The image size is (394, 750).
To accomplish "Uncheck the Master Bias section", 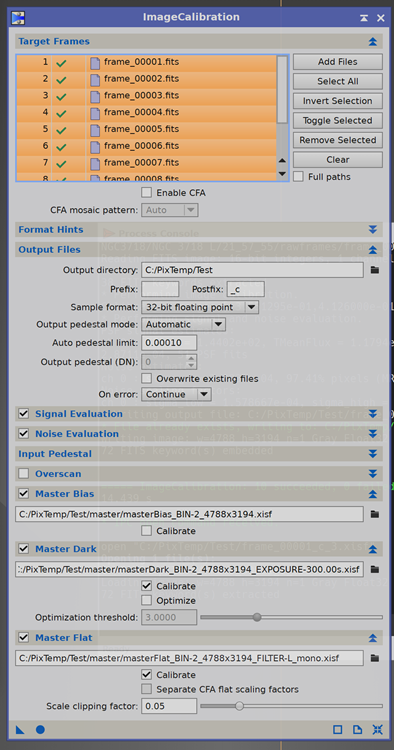I will (23, 493).
